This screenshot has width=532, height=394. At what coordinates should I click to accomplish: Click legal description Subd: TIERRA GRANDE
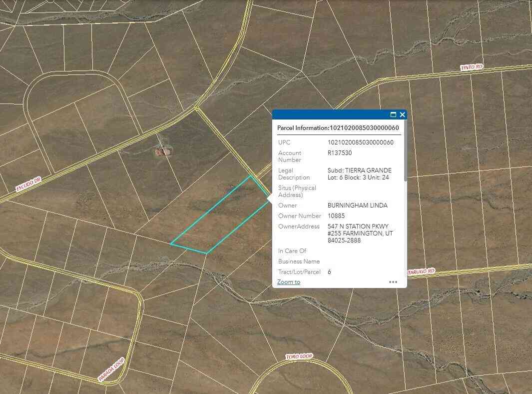[359, 170]
